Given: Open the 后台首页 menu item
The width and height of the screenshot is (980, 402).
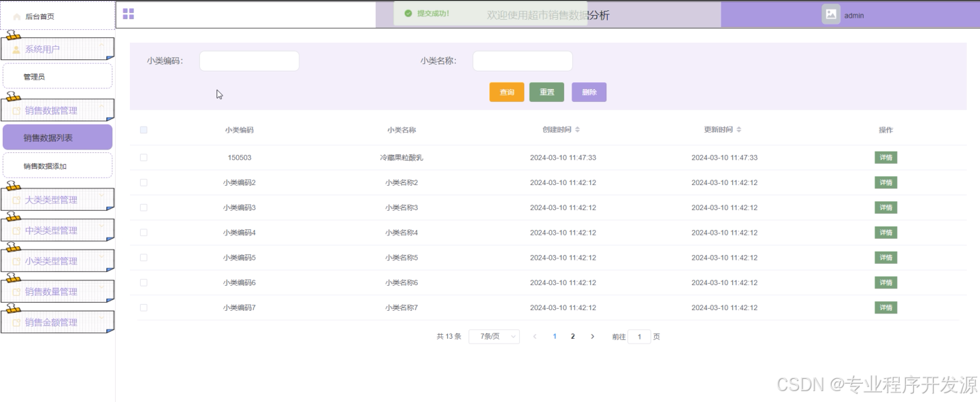Looking at the screenshot, I should 57,16.
